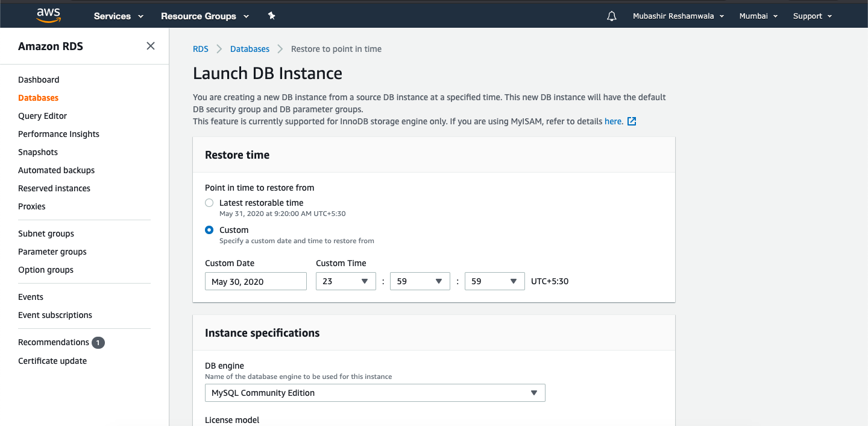The width and height of the screenshot is (868, 426).
Task: Open the Mubashir Reshamwala account menu
Action: [678, 16]
